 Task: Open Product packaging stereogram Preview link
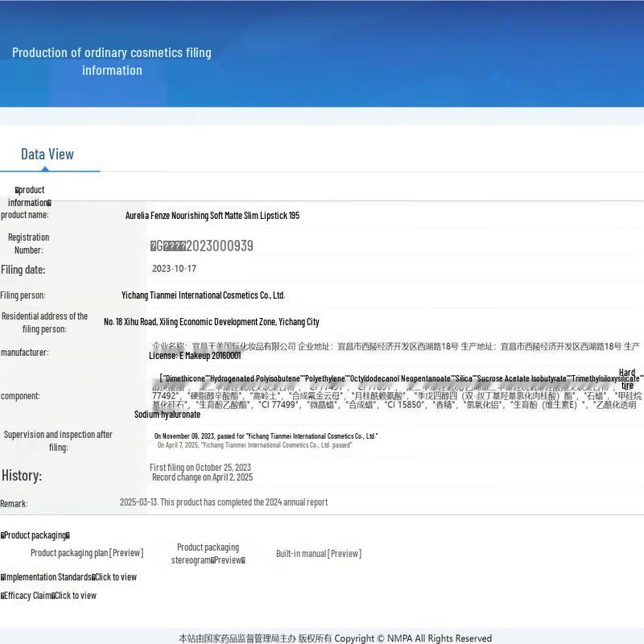pyautogui.click(x=208, y=554)
